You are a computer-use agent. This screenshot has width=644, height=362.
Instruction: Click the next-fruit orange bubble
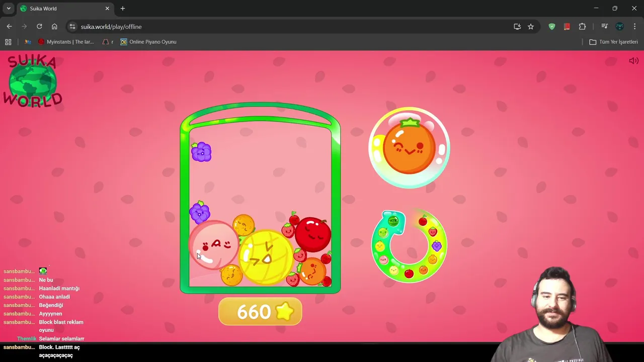click(x=409, y=147)
